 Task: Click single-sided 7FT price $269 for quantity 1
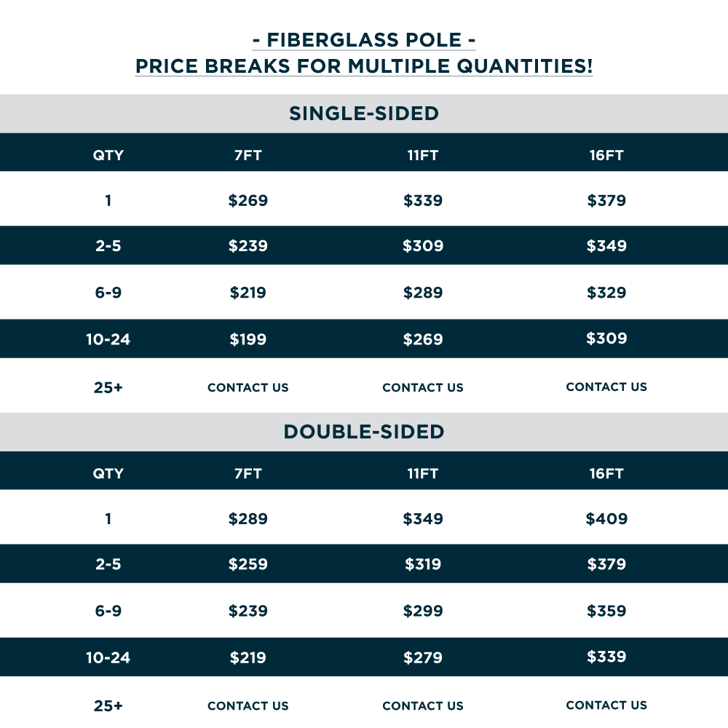(248, 201)
